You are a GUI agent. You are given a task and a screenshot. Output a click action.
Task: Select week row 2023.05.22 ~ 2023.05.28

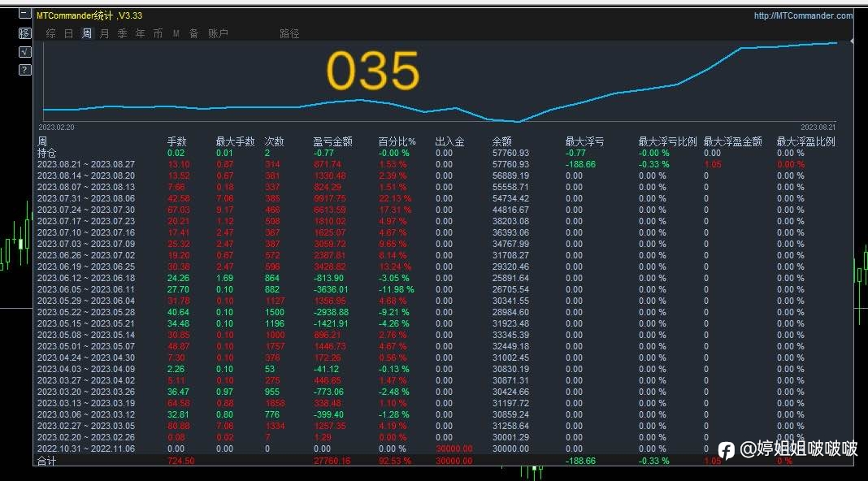[86, 312]
